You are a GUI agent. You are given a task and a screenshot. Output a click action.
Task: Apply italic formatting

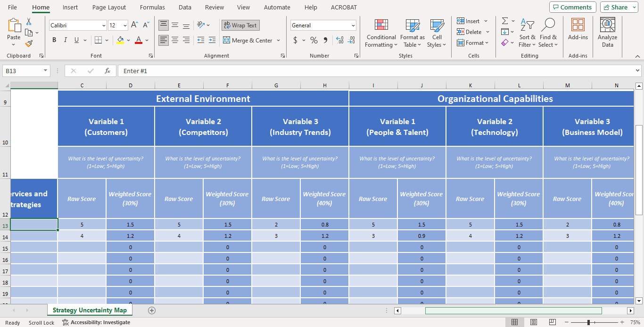tap(65, 40)
